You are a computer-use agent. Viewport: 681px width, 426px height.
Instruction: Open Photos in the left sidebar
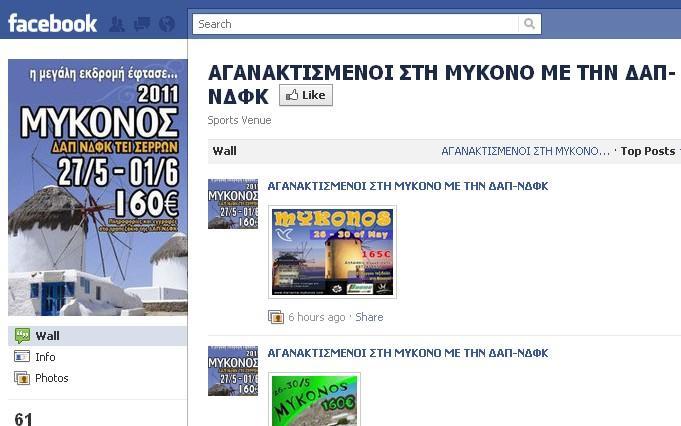click(x=52, y=378)
